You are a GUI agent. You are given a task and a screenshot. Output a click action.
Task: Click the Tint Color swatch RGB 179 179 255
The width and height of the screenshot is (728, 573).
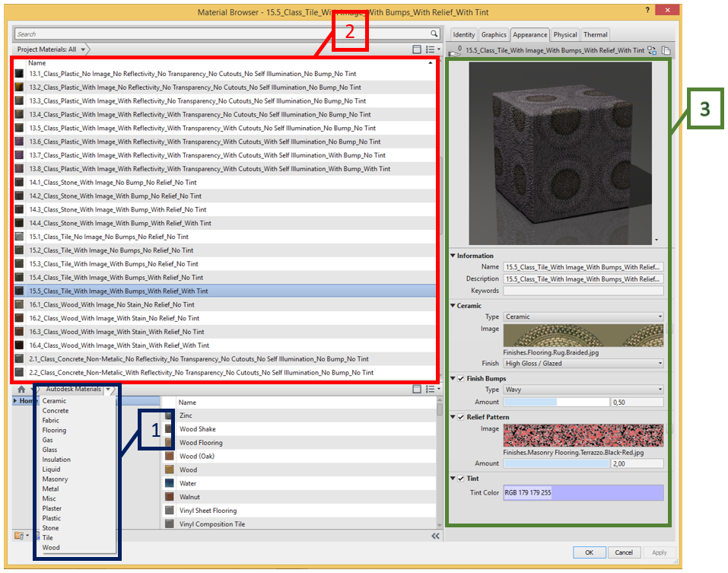582,492
